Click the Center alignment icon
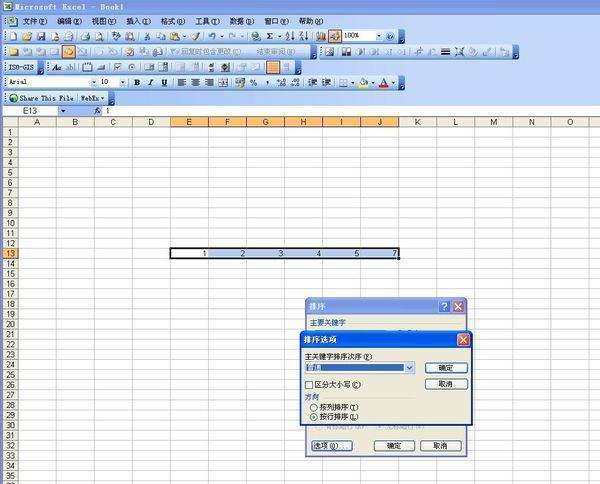This screenshot has width=600, height=484. (196, 82)
